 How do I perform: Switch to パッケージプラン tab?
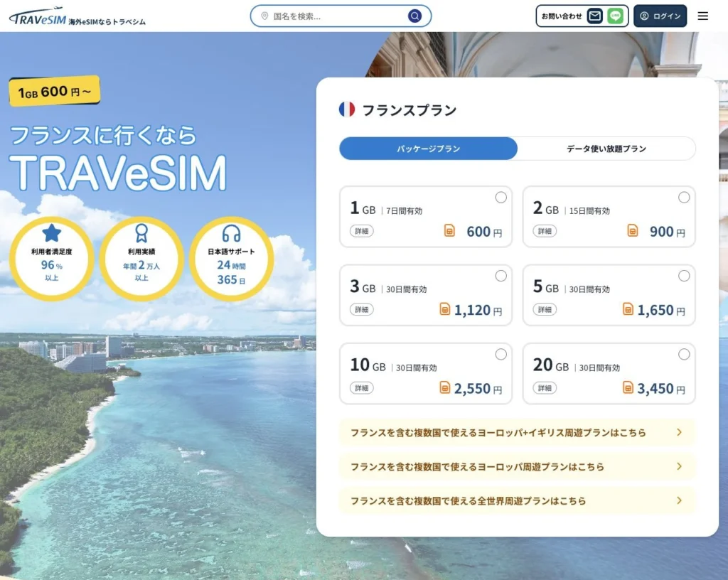tap(428, 149)
